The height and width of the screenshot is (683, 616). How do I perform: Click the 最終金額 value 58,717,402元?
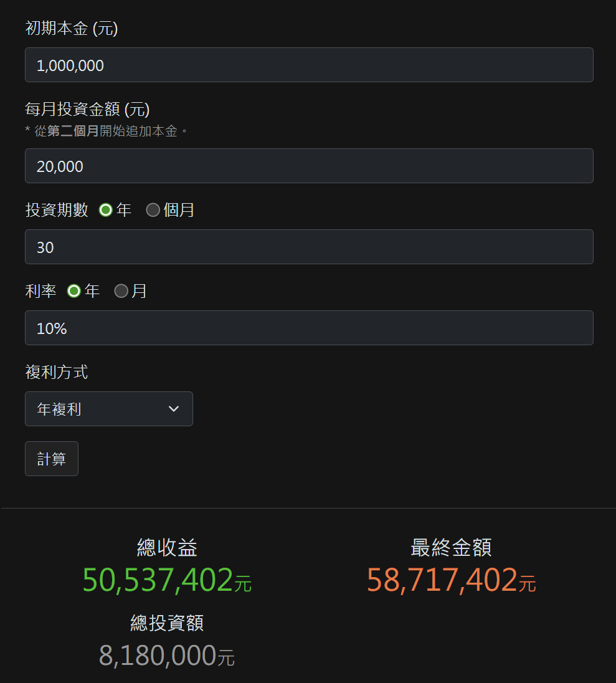point(450,580)
